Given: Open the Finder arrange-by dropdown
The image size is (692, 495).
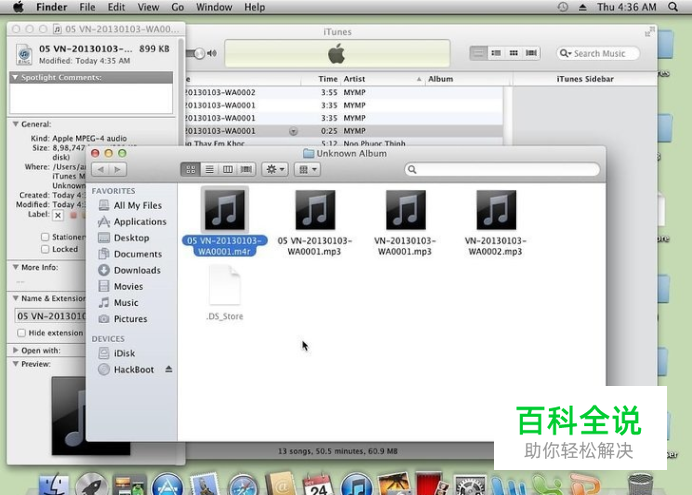Looking at the screenshot, I should tap(308, 169).
